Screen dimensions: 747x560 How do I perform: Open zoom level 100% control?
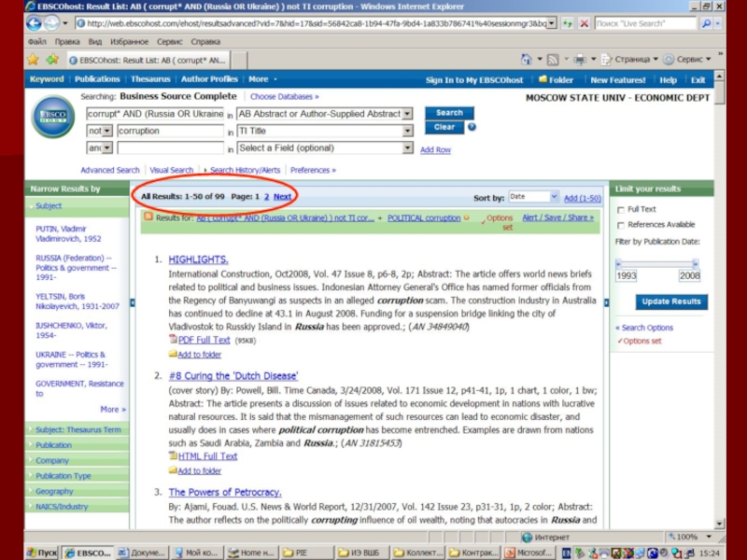689,538
